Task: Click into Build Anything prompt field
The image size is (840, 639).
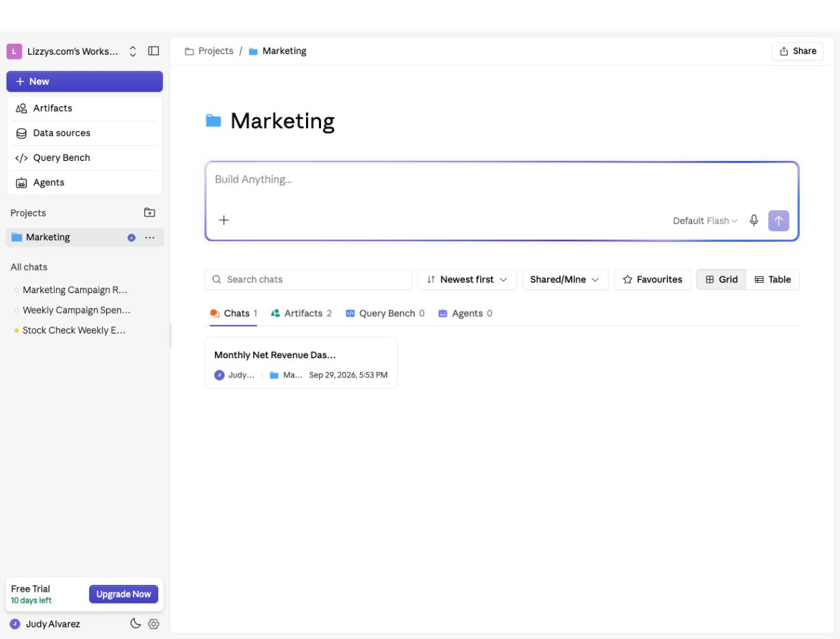Action: 502,180
